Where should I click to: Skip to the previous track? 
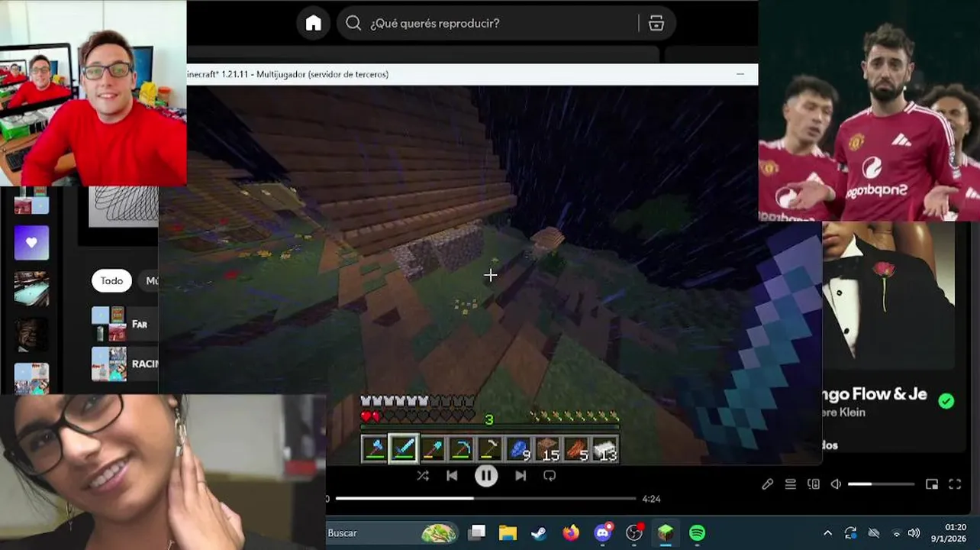(452, 476)
